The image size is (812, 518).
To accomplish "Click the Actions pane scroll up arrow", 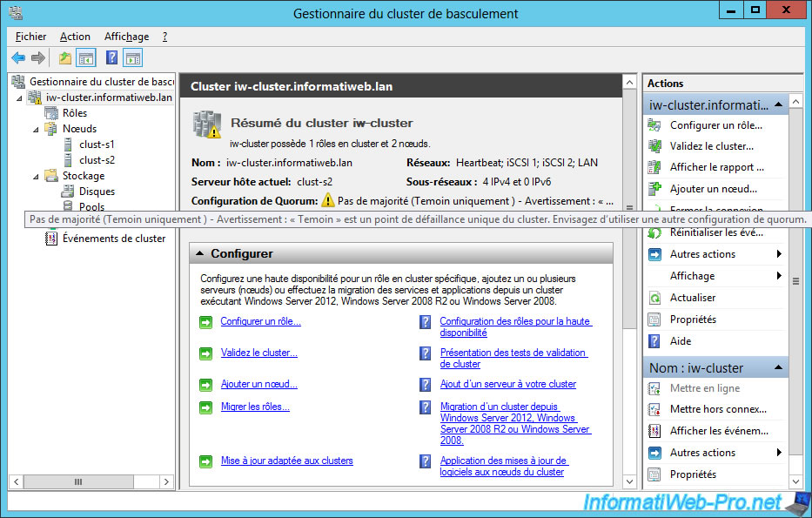I will [796, 100].
